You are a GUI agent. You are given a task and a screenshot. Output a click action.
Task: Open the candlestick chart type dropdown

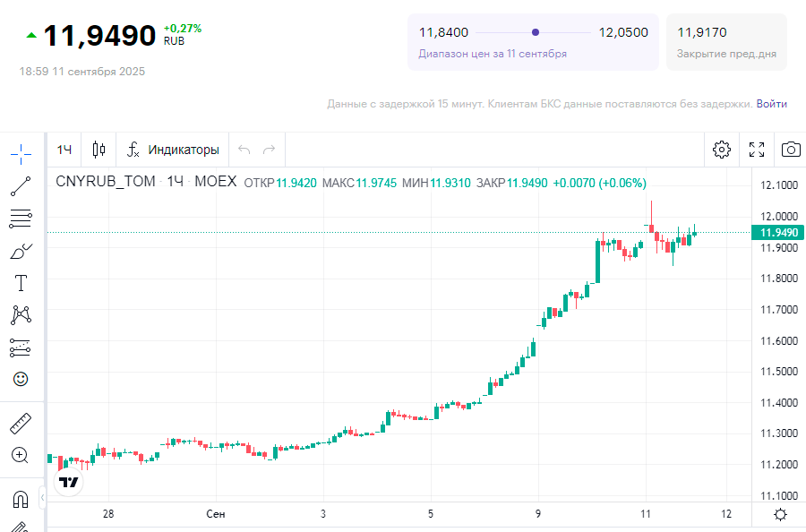pos(99,150)
